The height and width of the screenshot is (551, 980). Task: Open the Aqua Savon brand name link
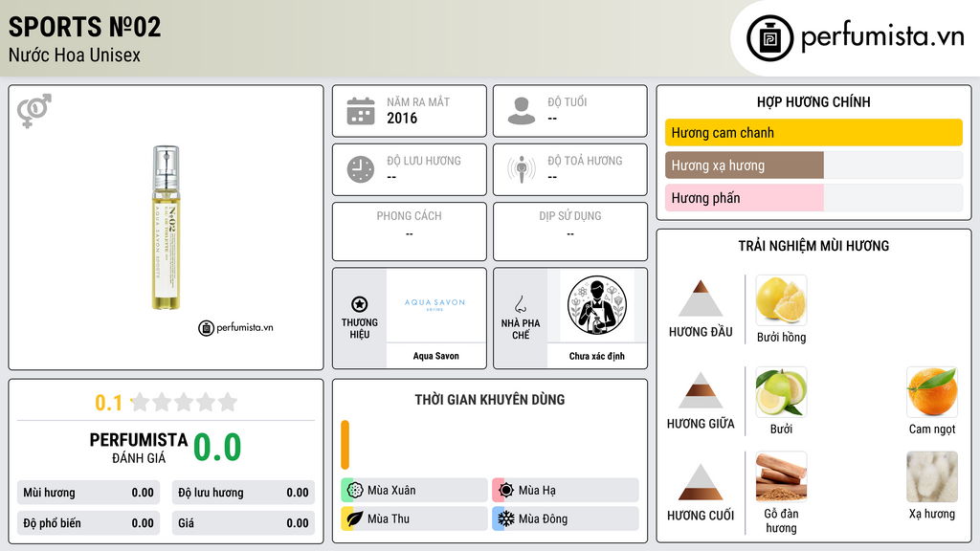pos(435,356)
